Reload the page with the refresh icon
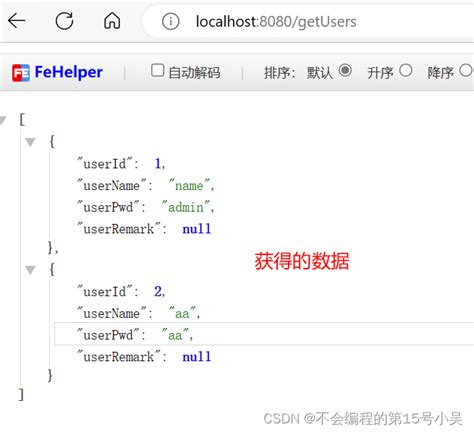 (64, 21)
